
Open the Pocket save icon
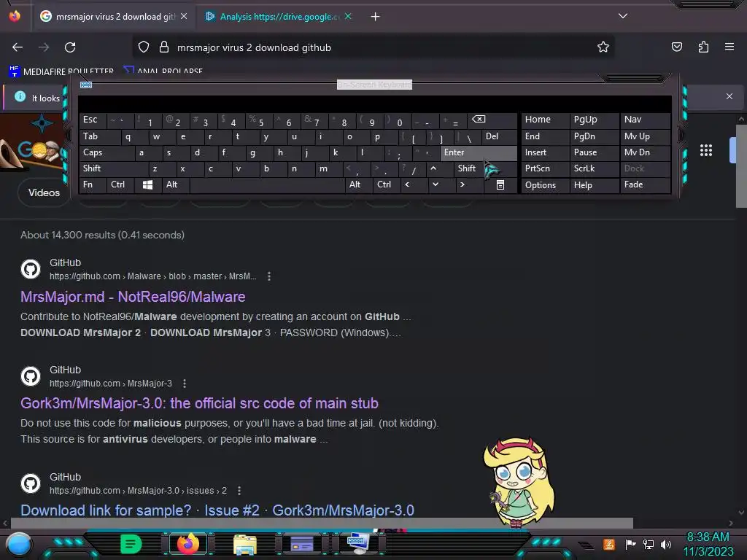pyautogui.click(x=676, y=47)
